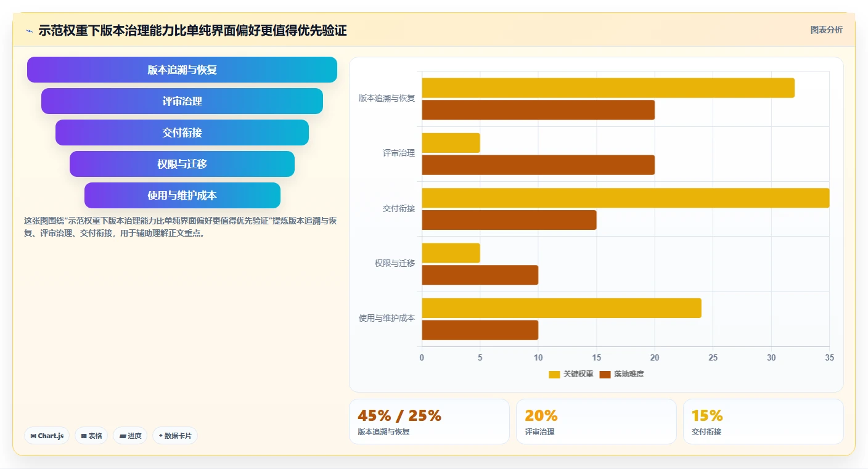The image size is (868, 469).
Task: Click the 交付衔接 axis label in chart
Action: coord(399,208)
